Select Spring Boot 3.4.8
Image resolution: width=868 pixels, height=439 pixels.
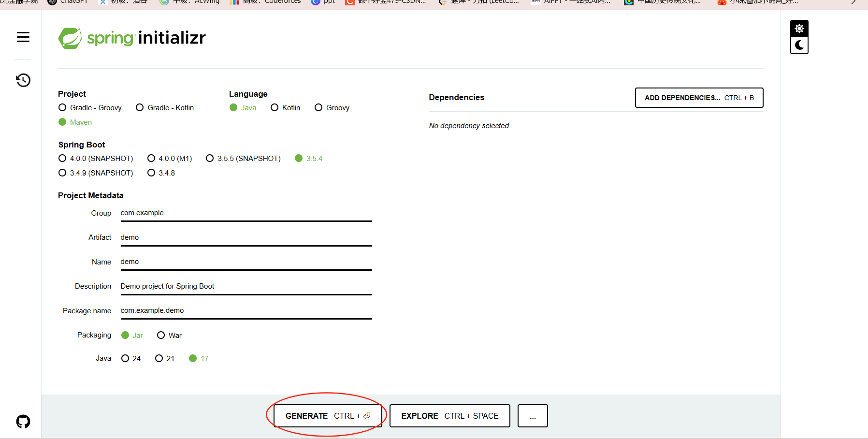point(161,173)
